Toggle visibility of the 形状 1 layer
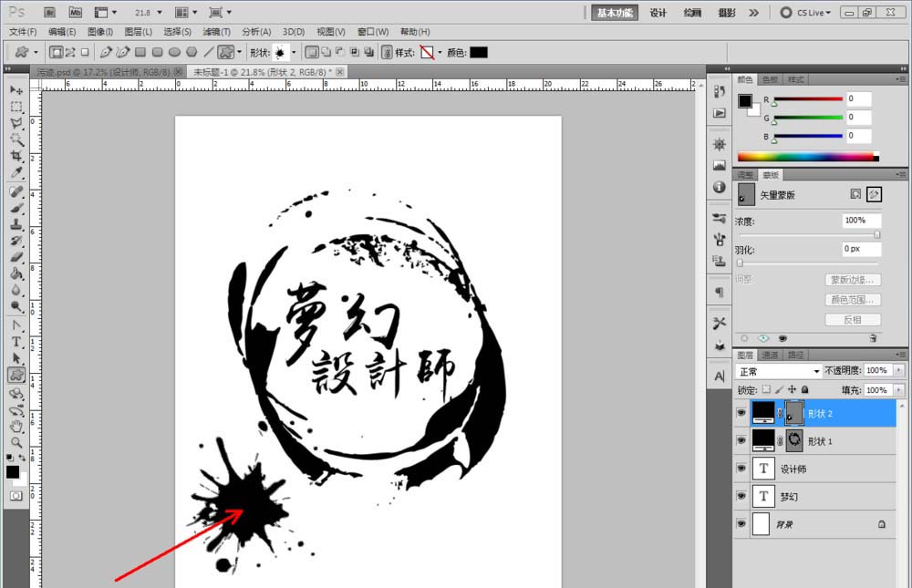The width and height of the screenshot is (912, 588). pyautogui.click(x=741, y=439)
